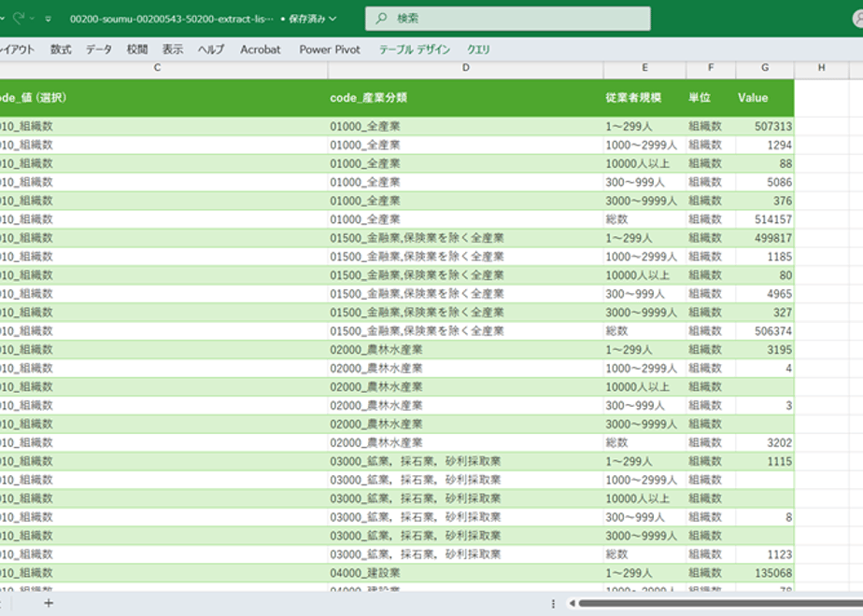Click the horizontal scrollbar left arrow
The image size is (863, 616).
pyautogui.click(x=572, y=603)
